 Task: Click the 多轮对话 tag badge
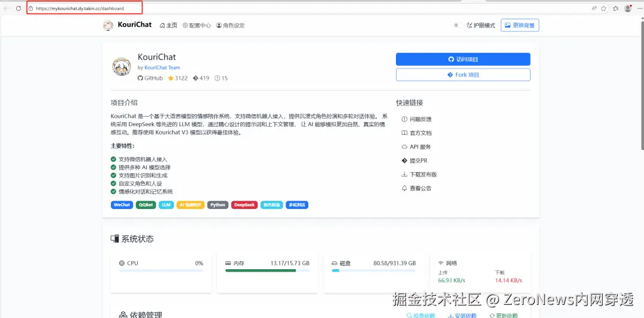pyautogui.click(x=297, y=205)
